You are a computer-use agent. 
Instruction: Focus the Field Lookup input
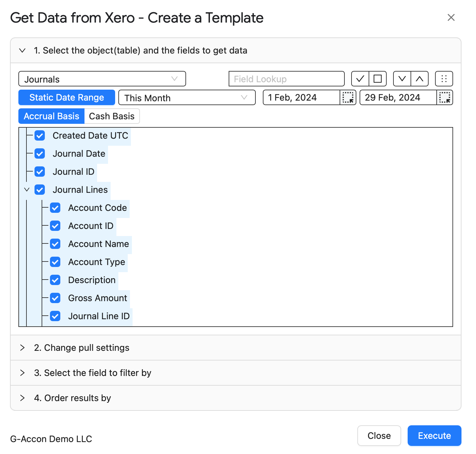pyautogui.click(x=287, y=79)
